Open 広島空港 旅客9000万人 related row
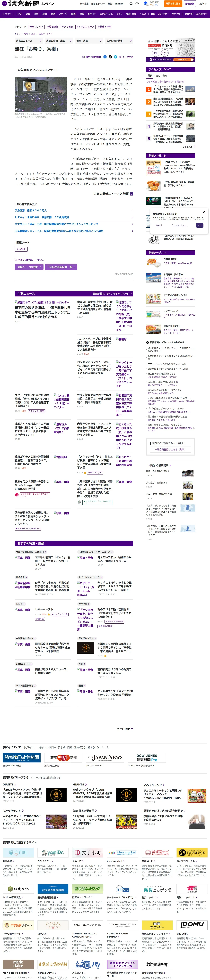Image resolution: width=210 pixels, height=980 pixels. point(74,210)
